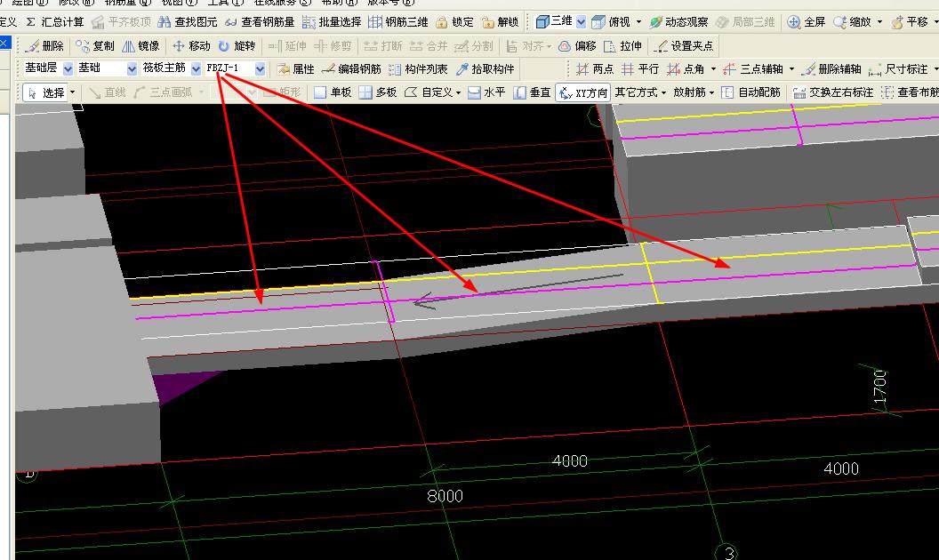The image size is (939, 560).
Task: Run 汇总计算 summary calculation
Action: pos(55,22)
